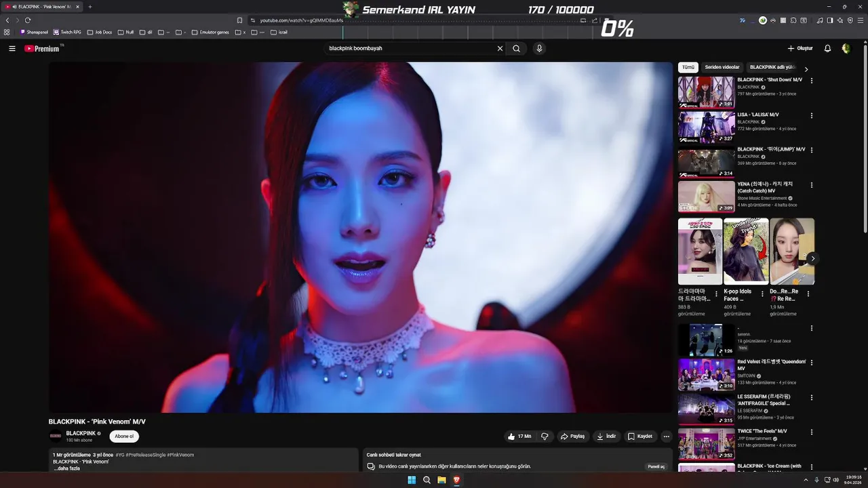The width and height of the screenshot is (868, 488).
Task: Bookmark page with the bookmark icon
Action: pos(239,20)
